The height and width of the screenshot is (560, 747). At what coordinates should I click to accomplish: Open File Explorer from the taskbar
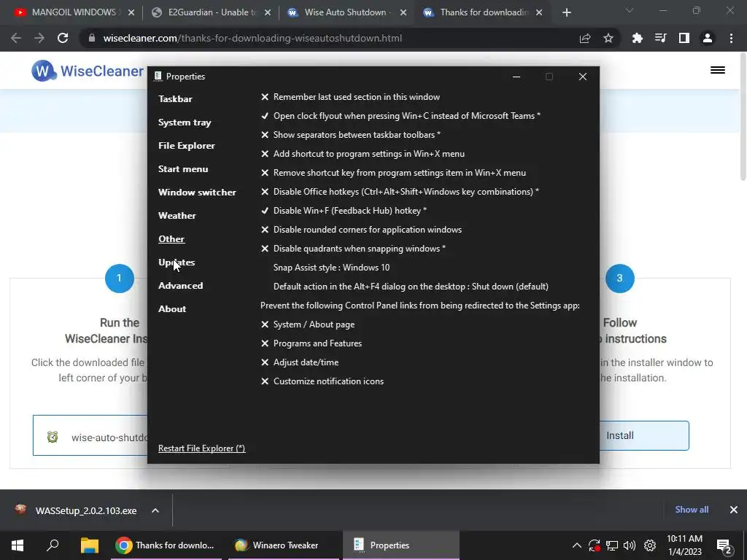pos(89,545)
